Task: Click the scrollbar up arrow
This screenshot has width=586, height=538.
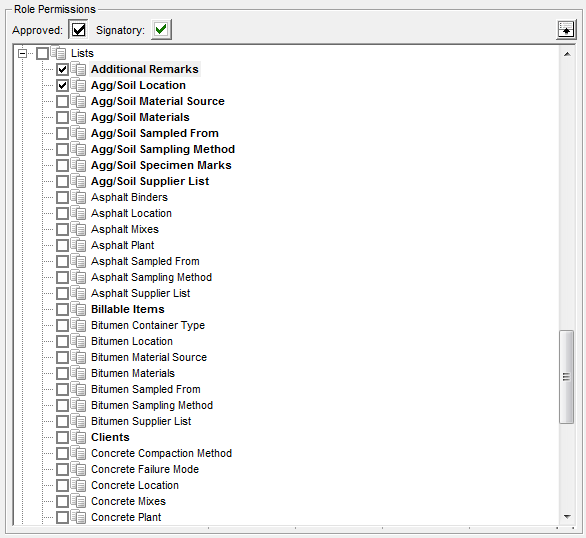Action: point(567,54)
